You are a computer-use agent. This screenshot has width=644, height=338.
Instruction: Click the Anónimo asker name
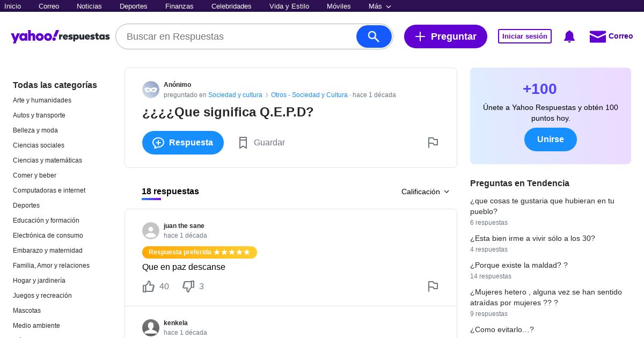click(x=177, y=85)
